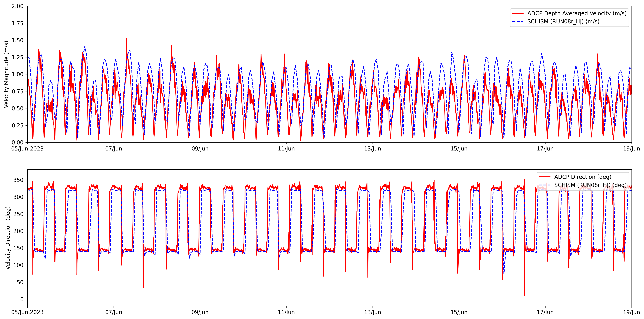Click the 200 tick on the direction axis

[18, 231]
